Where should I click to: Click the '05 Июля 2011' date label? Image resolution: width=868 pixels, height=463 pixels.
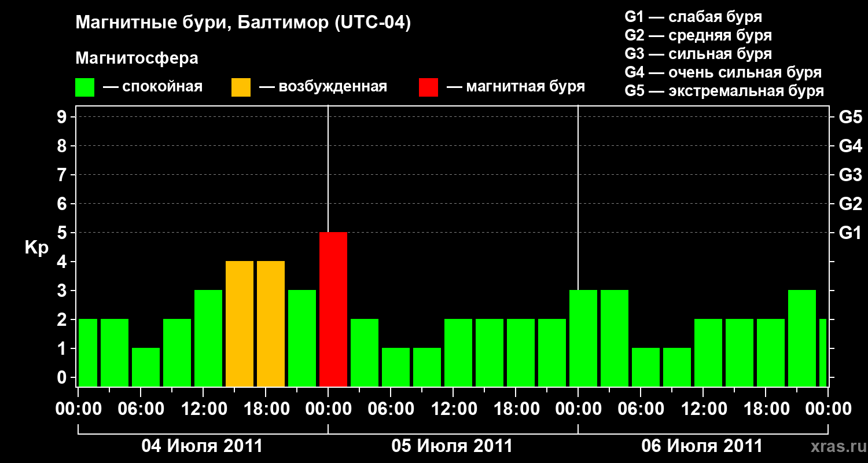(453, 446)
